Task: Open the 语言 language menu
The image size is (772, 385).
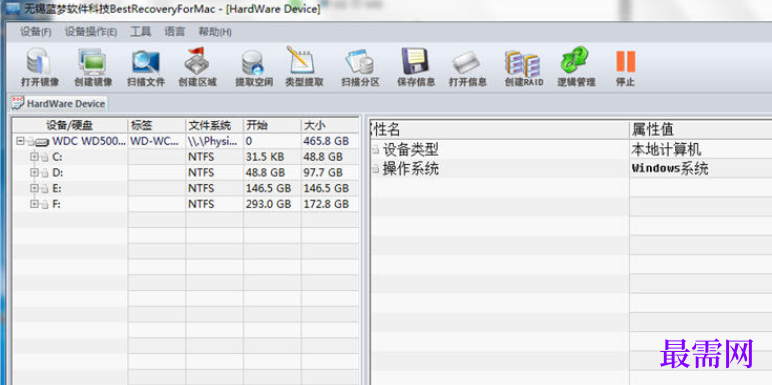Action: coord(175,32)
